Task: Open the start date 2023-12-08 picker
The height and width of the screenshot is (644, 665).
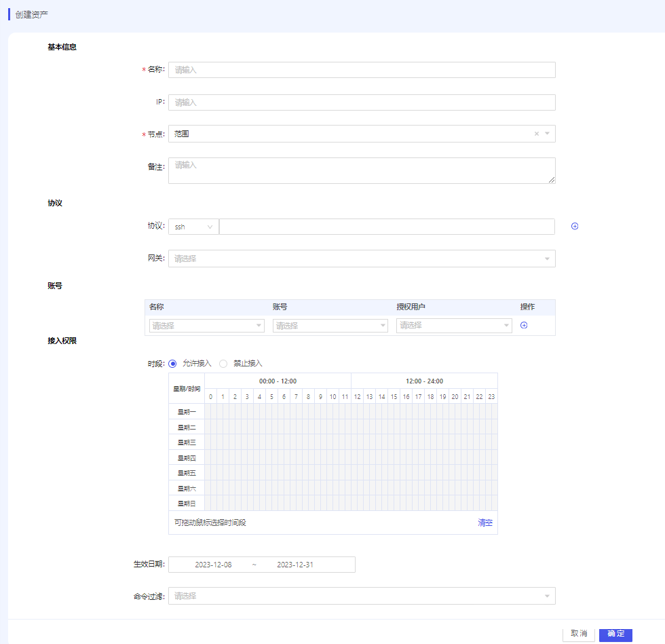Action: (x=213, y=565)
